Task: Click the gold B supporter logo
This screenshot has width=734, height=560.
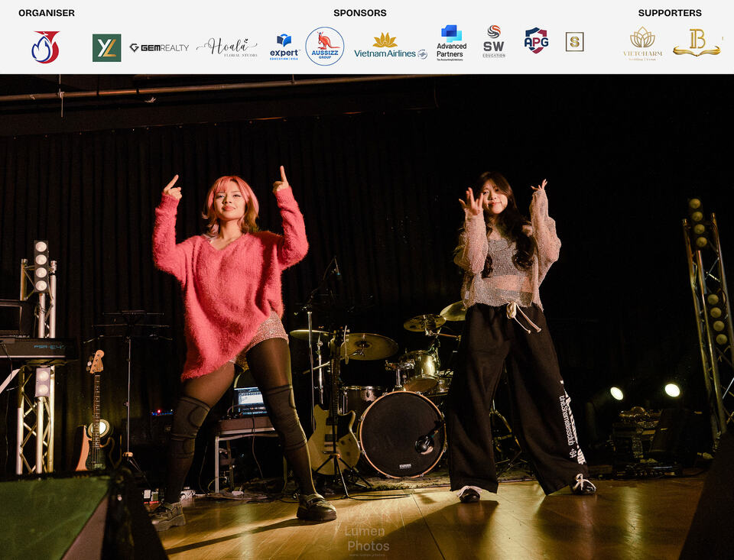Action: (697, 43)
